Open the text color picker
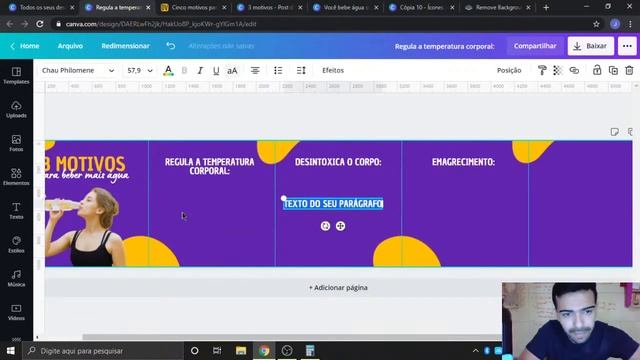 click(168, 71)
